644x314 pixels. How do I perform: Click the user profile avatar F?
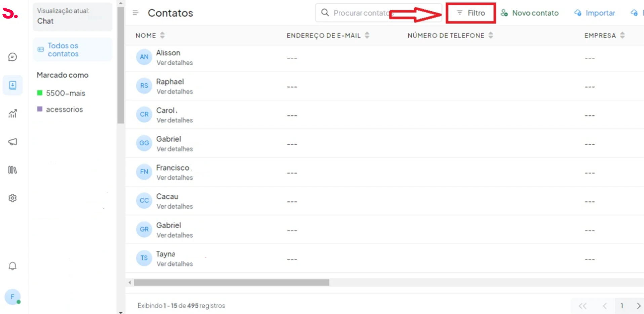[12, 297]
